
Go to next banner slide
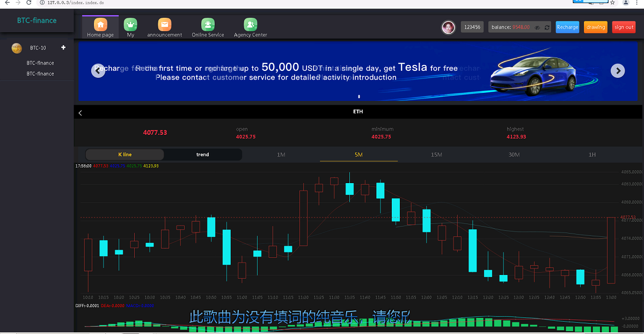pyautogui.click(x=618, y=70)
